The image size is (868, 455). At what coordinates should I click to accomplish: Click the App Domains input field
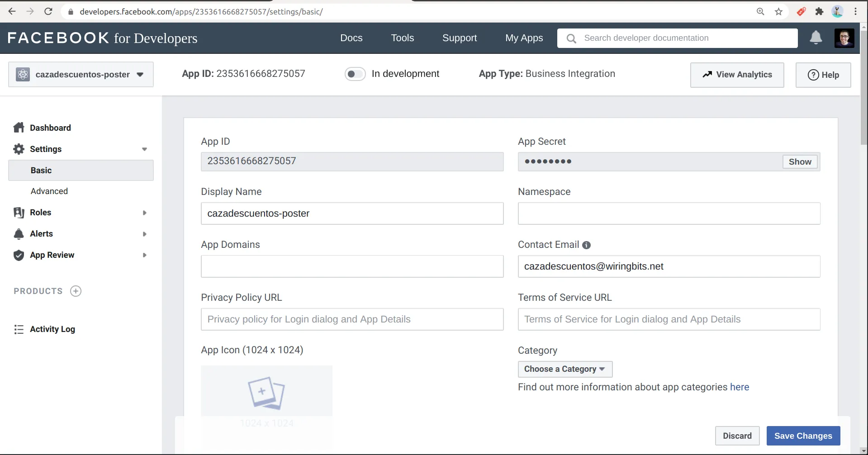pyautogui.click(x=352, y=266)
